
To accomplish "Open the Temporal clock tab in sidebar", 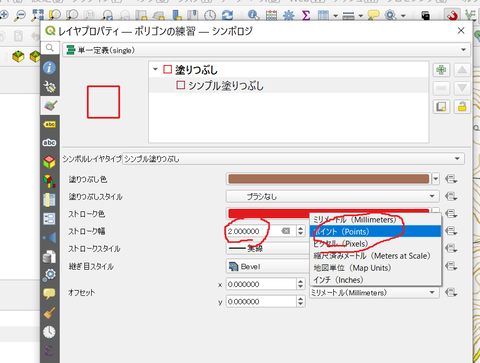I will pyautogui.click(x=49, y=332).
